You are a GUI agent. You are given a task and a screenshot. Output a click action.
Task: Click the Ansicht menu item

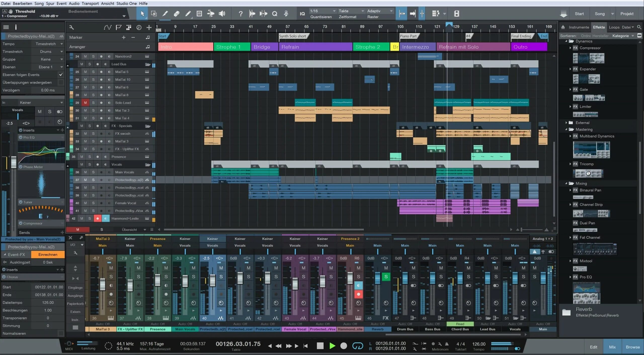[108, 3]
